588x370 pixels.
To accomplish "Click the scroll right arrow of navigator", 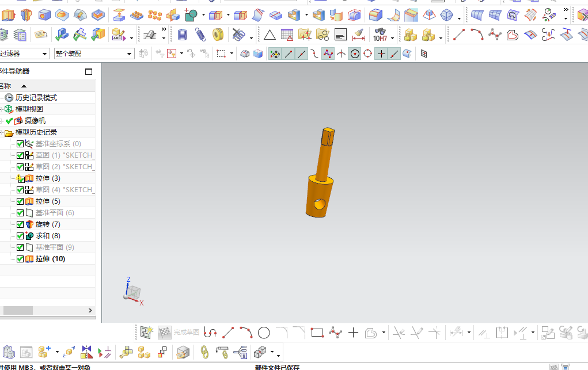I will click(x=90, y=310).
